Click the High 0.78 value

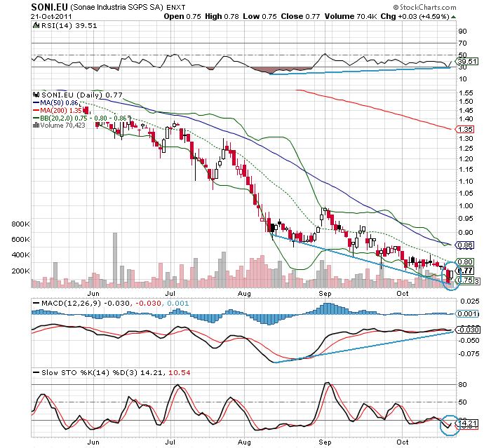[222, 17]
